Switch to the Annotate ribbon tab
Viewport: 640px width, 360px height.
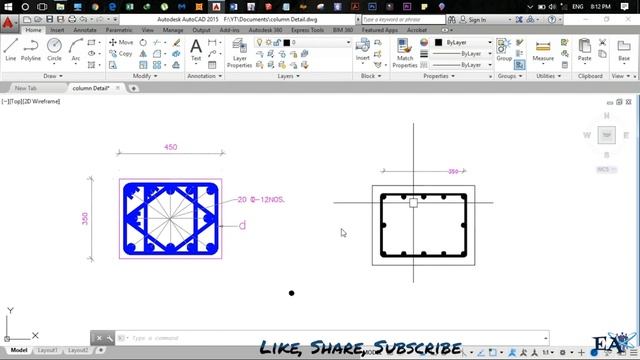tap(84, 30)
